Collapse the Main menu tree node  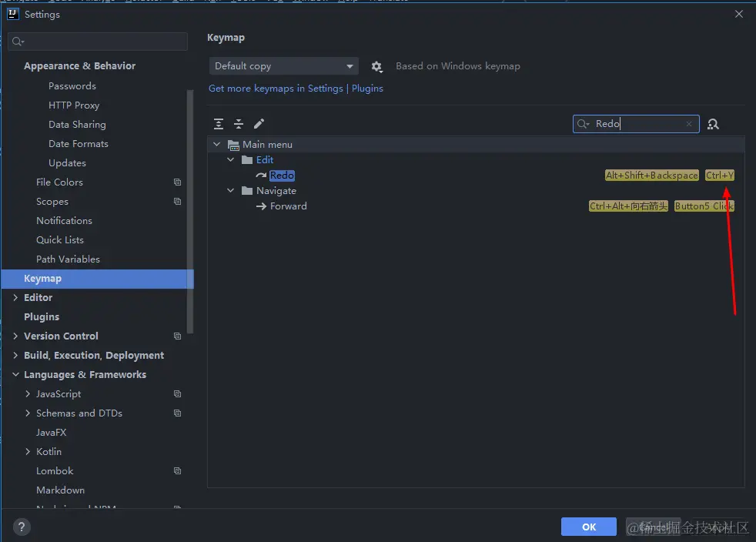tap(217, 144)
